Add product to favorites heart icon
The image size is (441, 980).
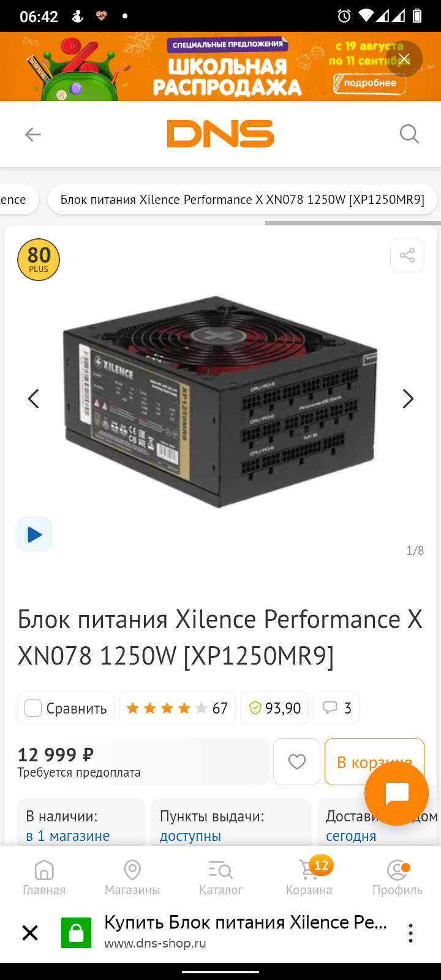(x=297, y=761)
